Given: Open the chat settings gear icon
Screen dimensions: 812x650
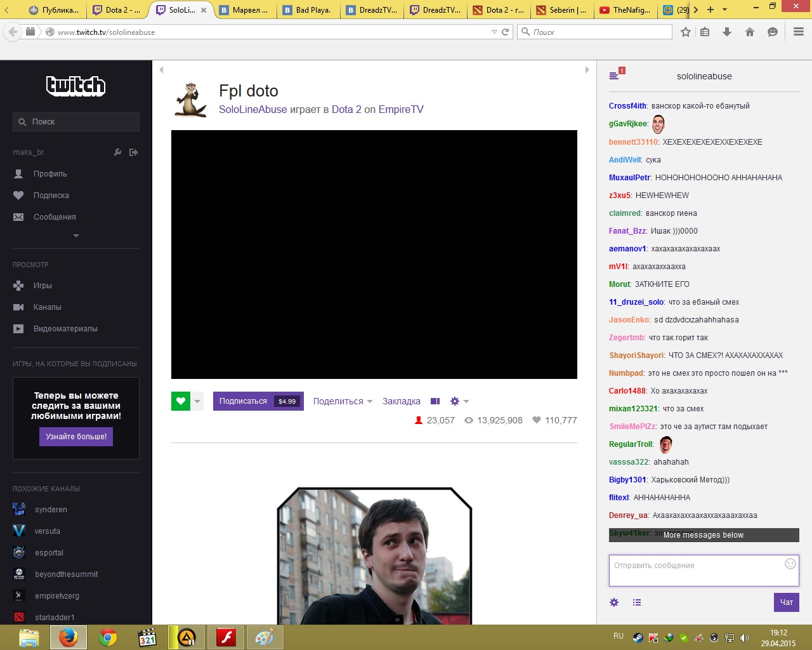Looking at the screenshot, I should click(614, 602).
